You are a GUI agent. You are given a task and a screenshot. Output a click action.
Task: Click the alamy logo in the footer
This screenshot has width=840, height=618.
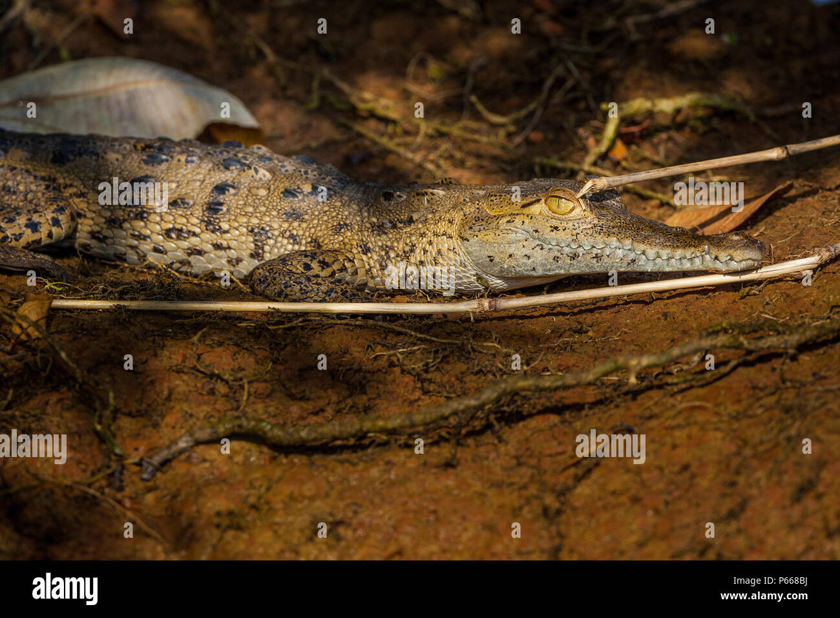click(x=65, y=589)
